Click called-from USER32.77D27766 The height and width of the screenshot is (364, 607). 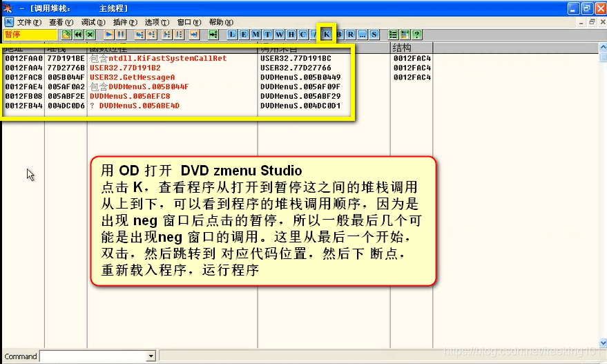(296, 68)
